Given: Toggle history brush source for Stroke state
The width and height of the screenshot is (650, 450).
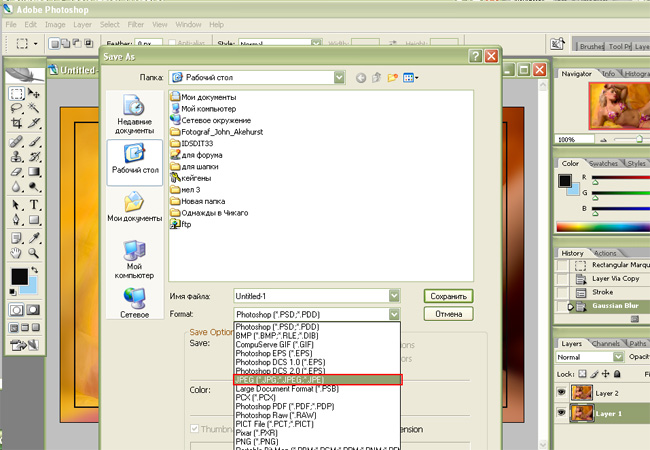Looking at the screenshot, I should [563, 292].
